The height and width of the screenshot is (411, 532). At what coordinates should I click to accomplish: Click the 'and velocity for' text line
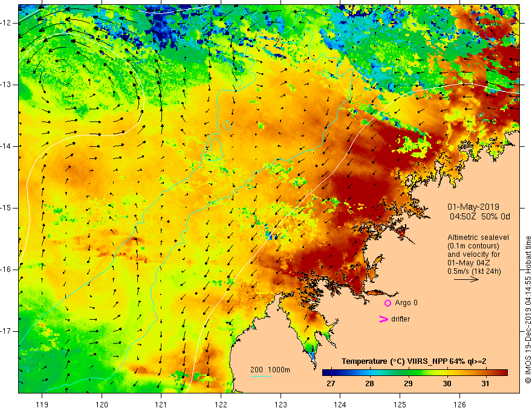pyautogui.click(x=473, y=254)
